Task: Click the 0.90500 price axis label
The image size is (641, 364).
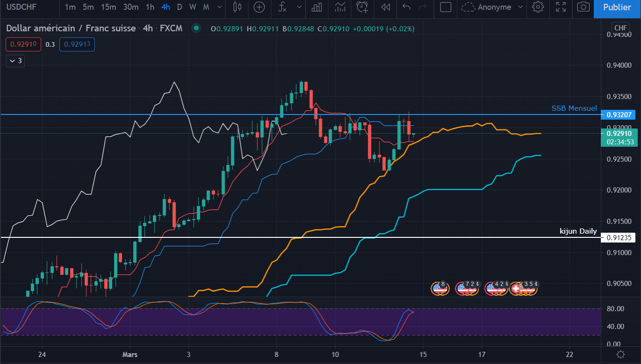Action: tap(619, 284)
